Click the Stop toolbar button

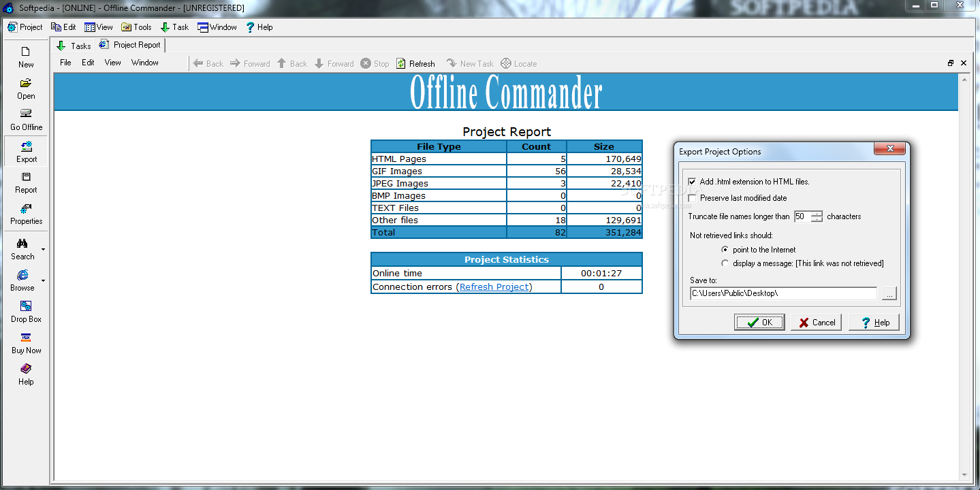point(375,63)
